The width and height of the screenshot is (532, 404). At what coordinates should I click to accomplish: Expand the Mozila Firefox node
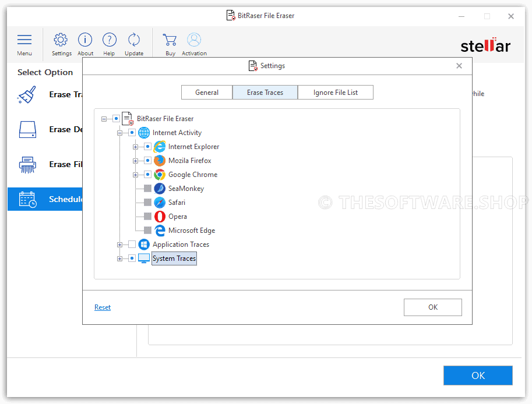click(x=135, y=161)
